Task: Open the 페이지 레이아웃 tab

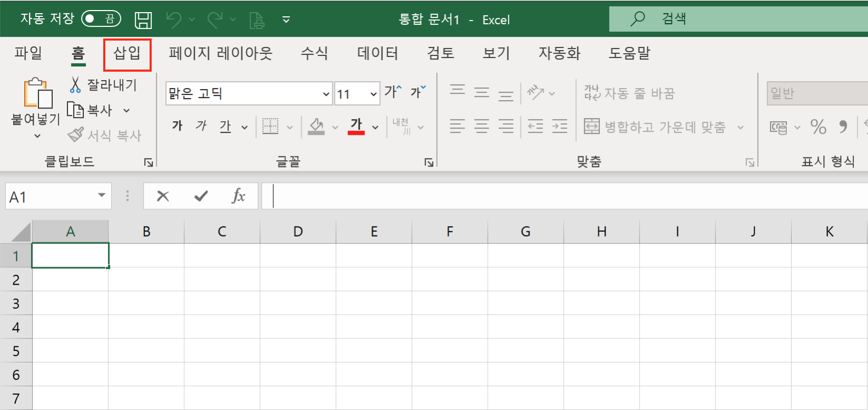Action: pyautogui.click(x=220, y=53)
